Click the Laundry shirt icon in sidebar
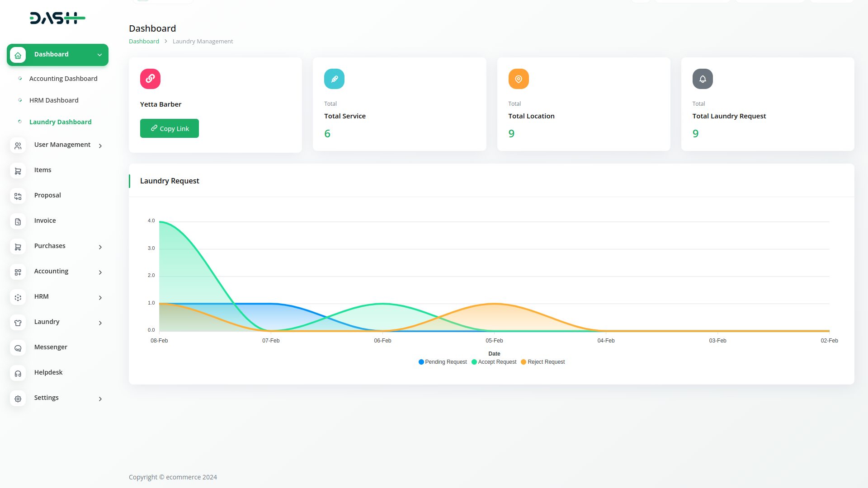 [18, 323]
